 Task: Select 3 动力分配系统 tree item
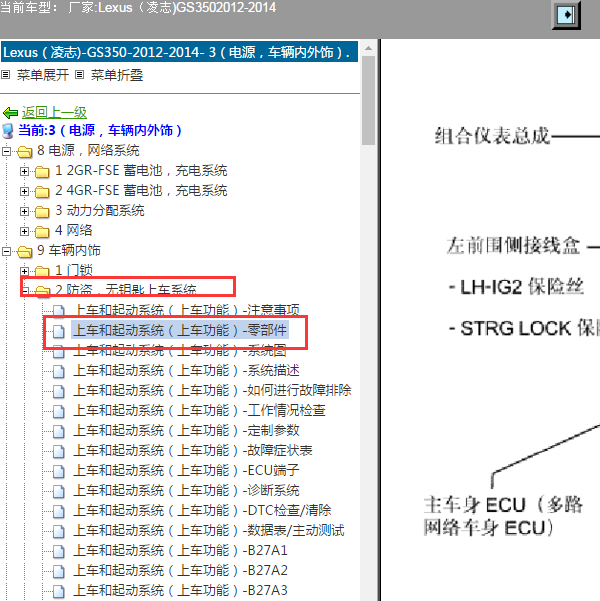point(100,210)
